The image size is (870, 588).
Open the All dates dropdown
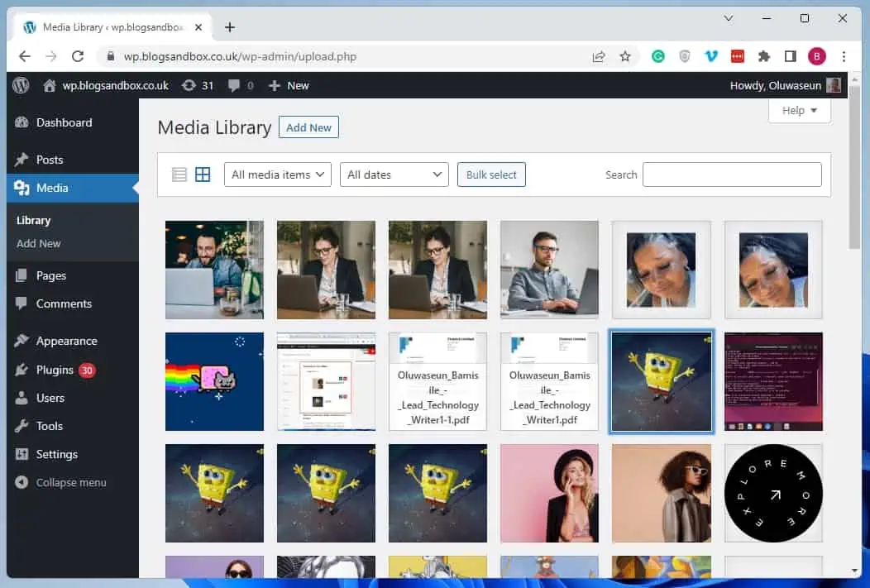click(394, 174)
